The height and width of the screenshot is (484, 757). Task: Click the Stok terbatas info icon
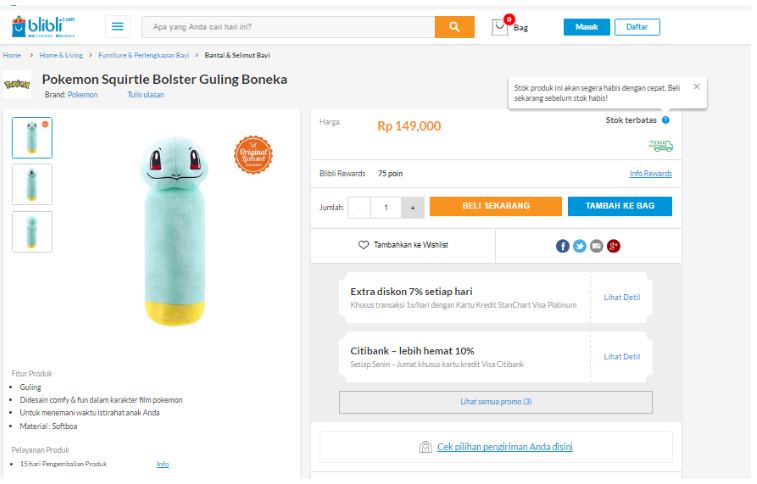coord(666,120)
